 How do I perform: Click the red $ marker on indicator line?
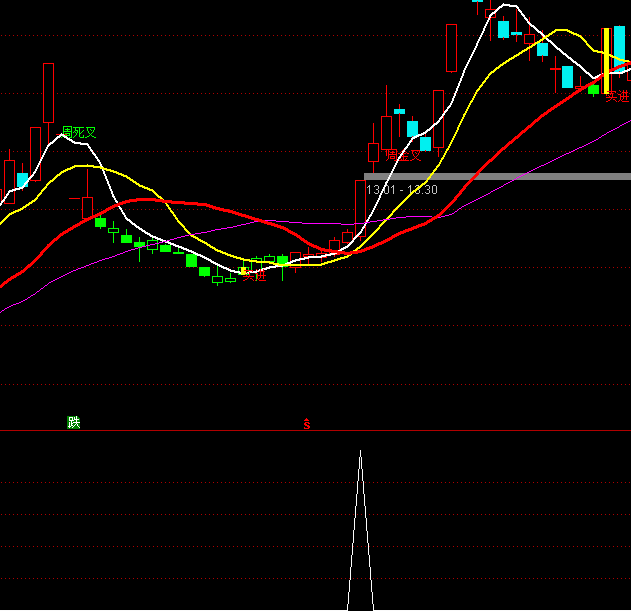(307, 423)
